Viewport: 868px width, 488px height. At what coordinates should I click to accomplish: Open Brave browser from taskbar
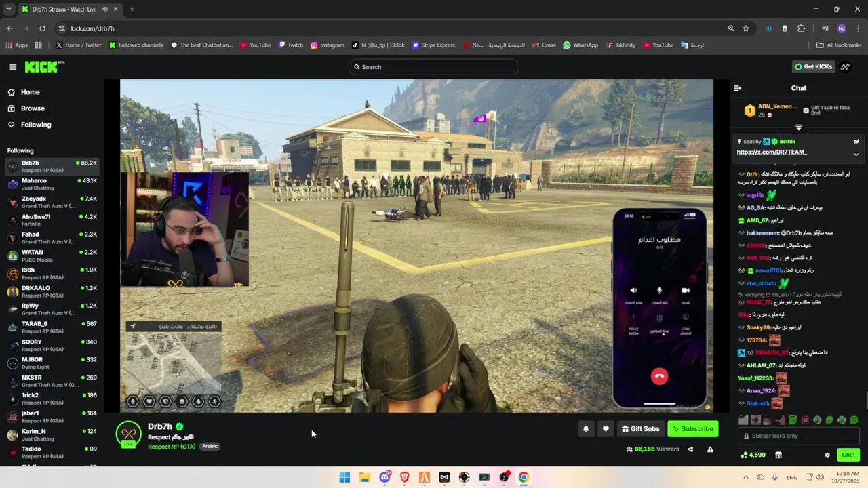[404, 477]
